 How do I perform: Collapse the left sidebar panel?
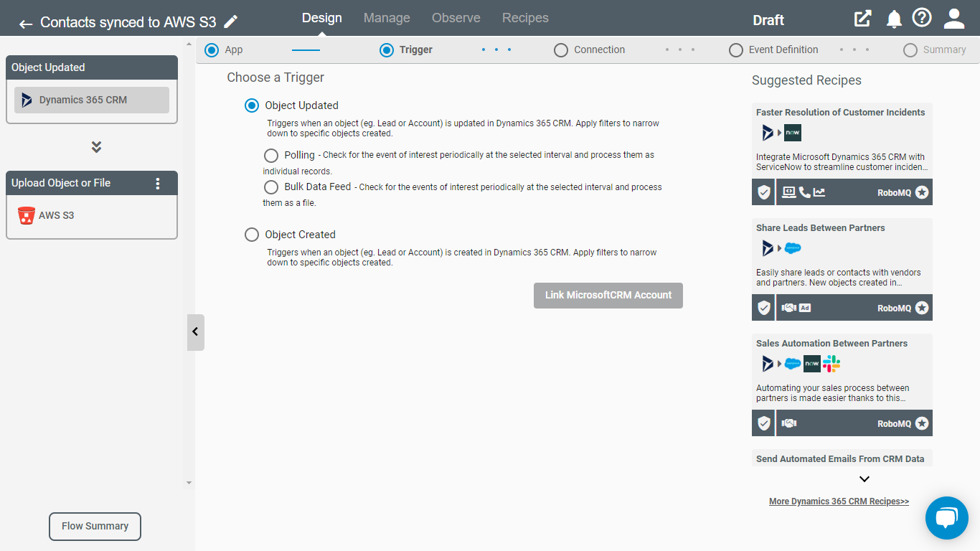tap(195, 332)
